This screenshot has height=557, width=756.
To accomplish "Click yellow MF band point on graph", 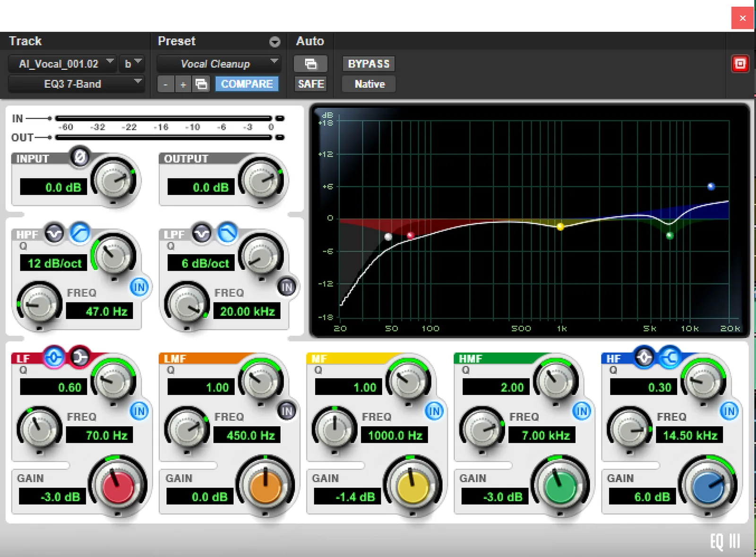I will click(560, 227).
